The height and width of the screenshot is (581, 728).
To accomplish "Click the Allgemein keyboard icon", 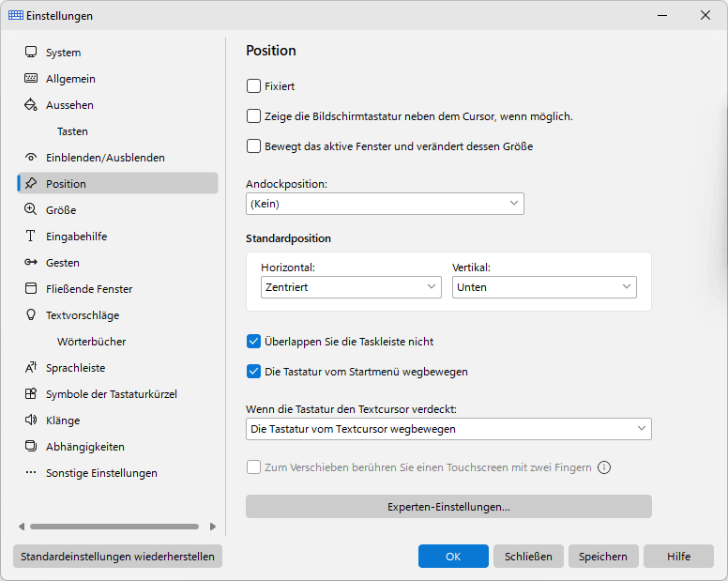I will click(31, 78).
